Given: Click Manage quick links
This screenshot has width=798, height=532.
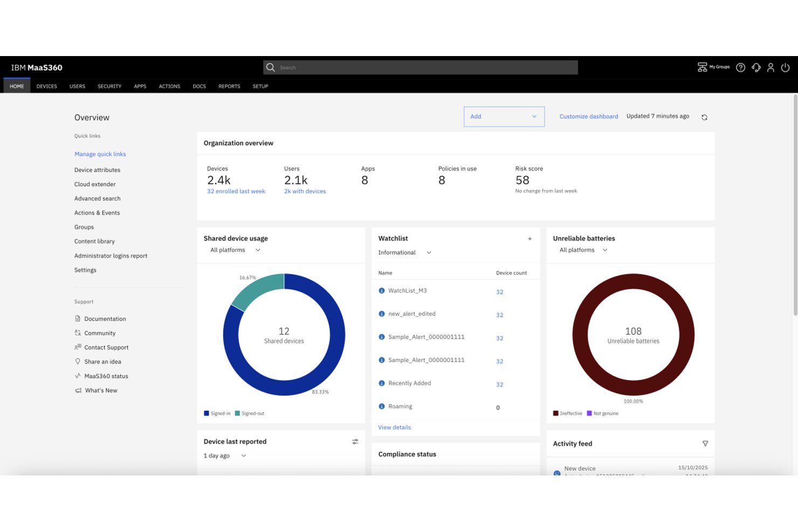Looking at the screenshot, I should coord(100,154).
